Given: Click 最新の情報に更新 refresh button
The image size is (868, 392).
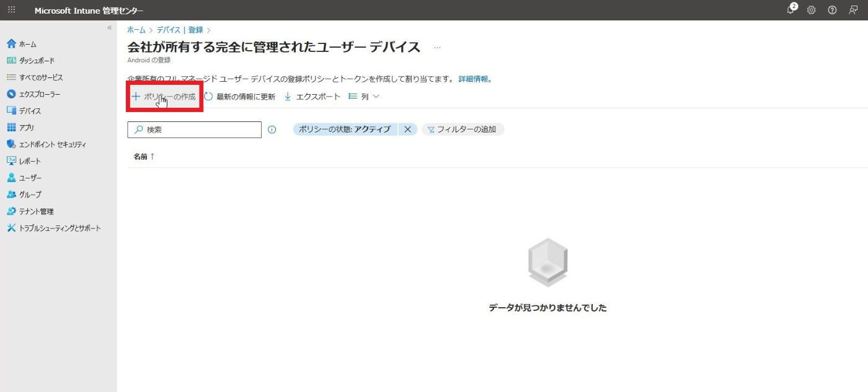Looking at the screenshot, I should tap(239, 97).
